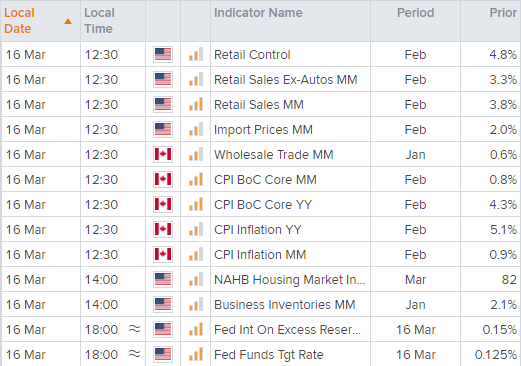Click approximate-time icon on Fed Funds Tgt Rate row
Screen dimensions: 521x366
[x=135, y=354]
